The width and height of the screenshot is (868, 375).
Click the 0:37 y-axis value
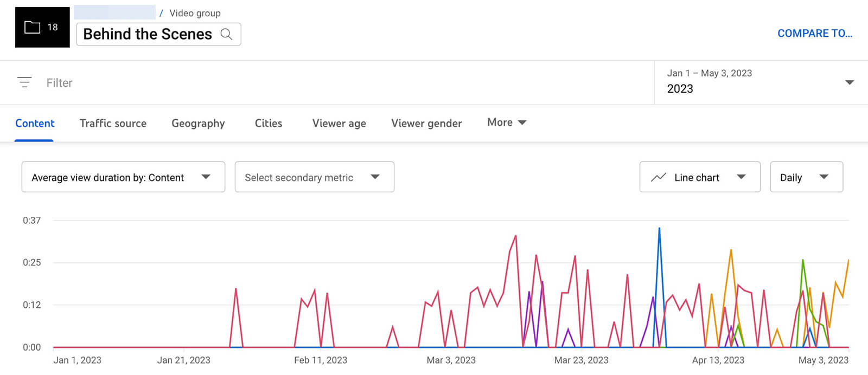(31, 221)
